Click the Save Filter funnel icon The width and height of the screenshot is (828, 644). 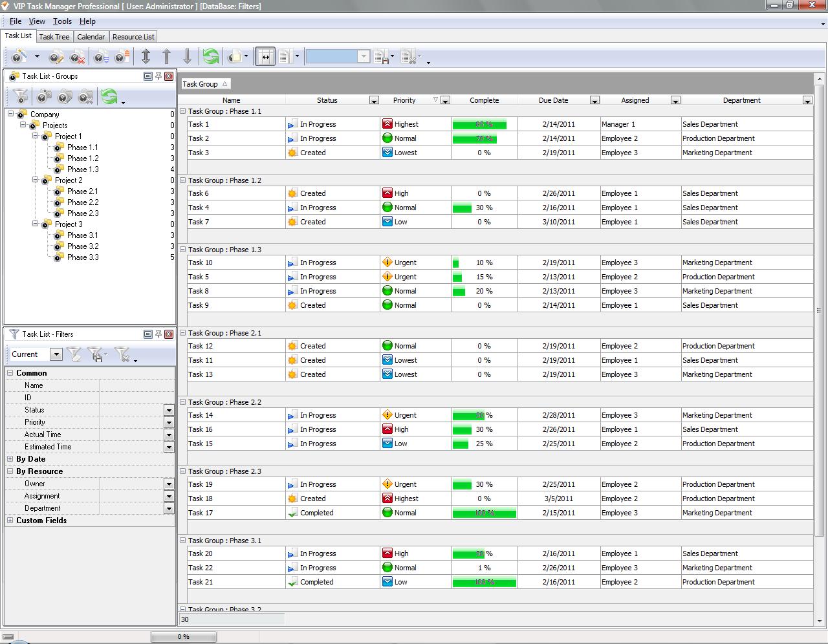coord(96,354)
